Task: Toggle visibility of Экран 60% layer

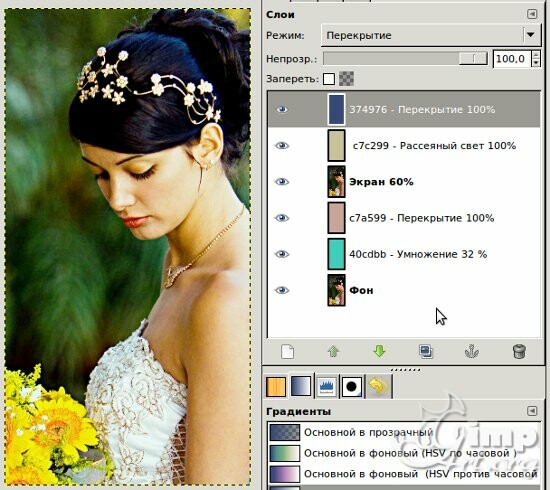Action: coord(282,182)
